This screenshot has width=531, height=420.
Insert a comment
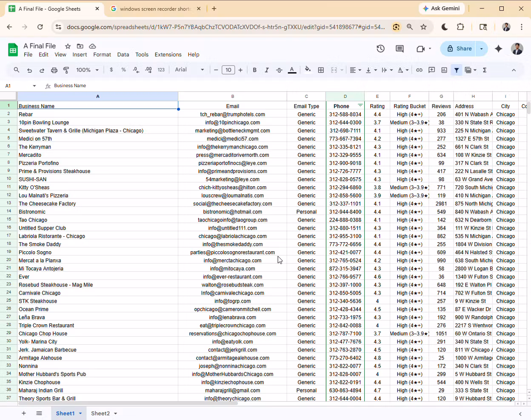pos(431,70)
